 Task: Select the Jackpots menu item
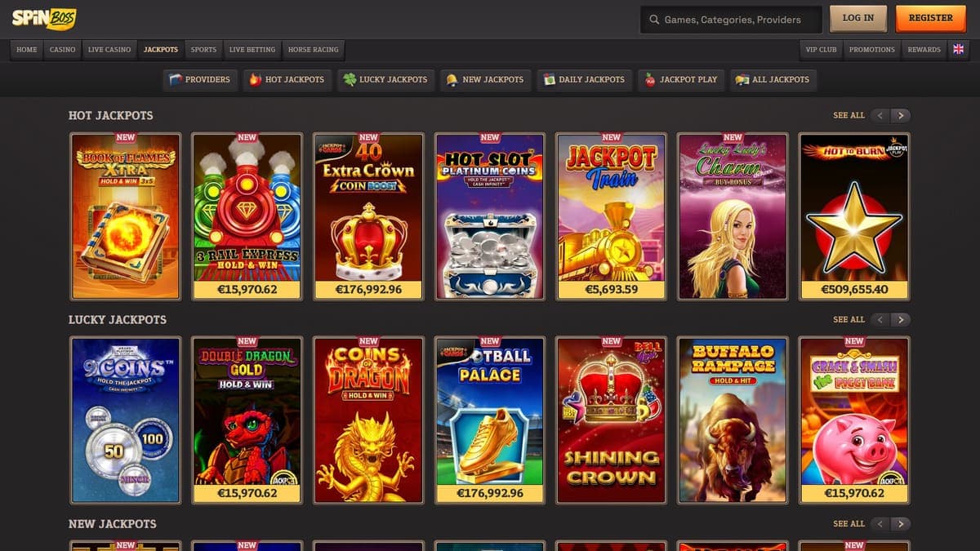coord(161,50)
